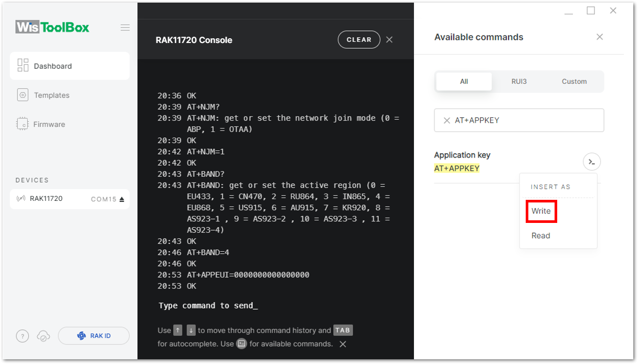638x364 pixels.
Task: Open RAK ID login button
Action: 94,336
